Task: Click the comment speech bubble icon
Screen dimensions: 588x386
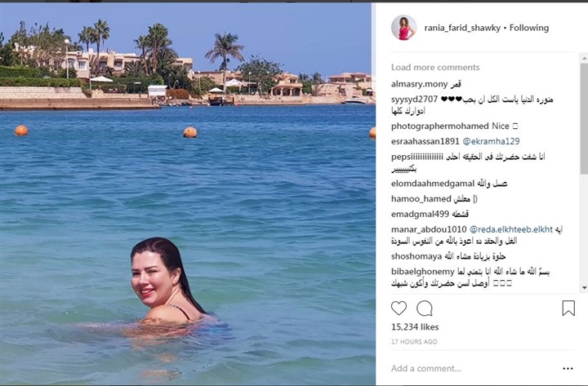Action: coord(425,308)
